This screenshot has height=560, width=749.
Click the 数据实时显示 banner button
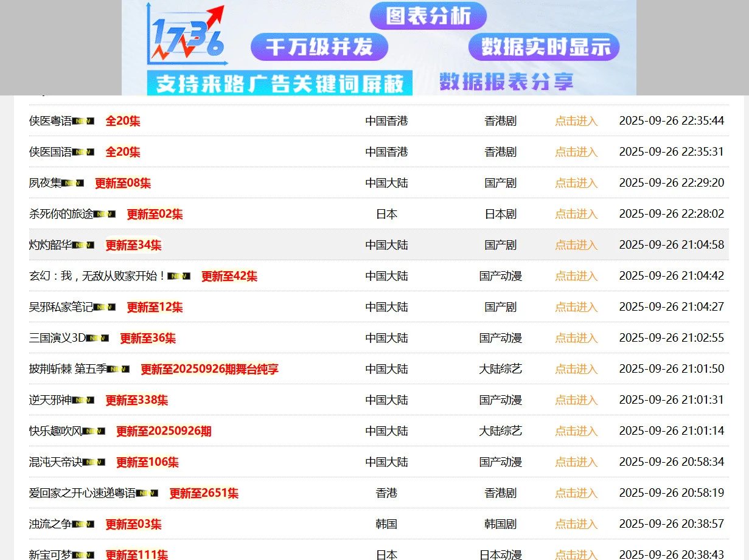coord(545,46)
